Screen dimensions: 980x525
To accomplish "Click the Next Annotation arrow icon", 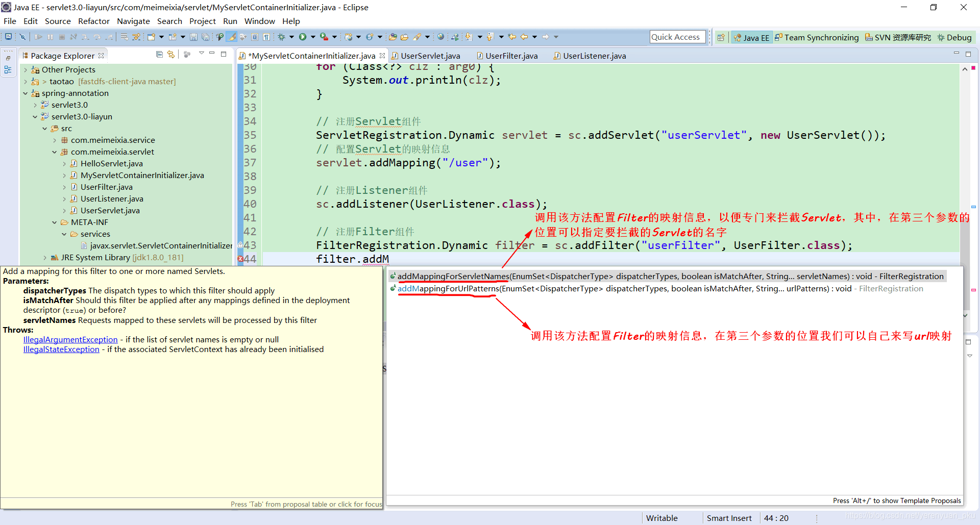I will point(469,37).
